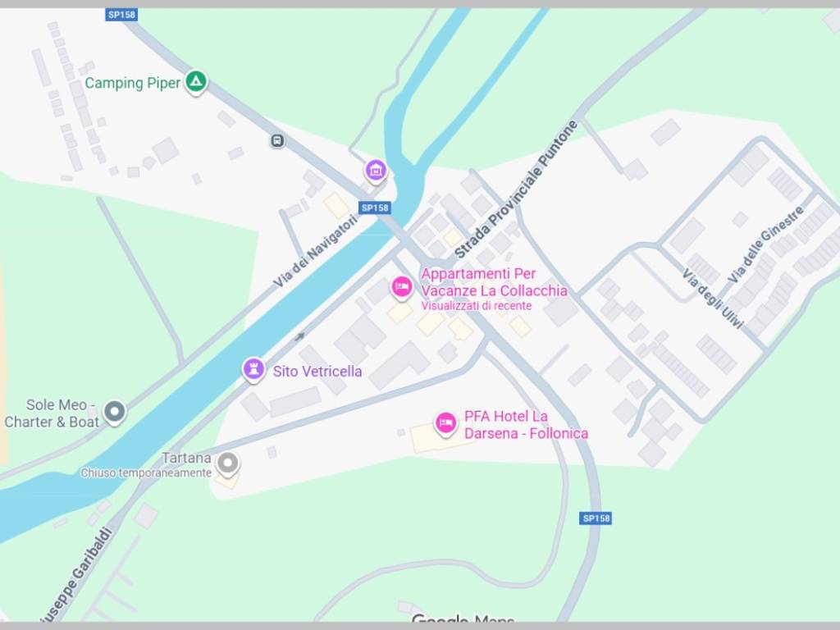Select the Via dei Navigatori street label

coord(316,251)
